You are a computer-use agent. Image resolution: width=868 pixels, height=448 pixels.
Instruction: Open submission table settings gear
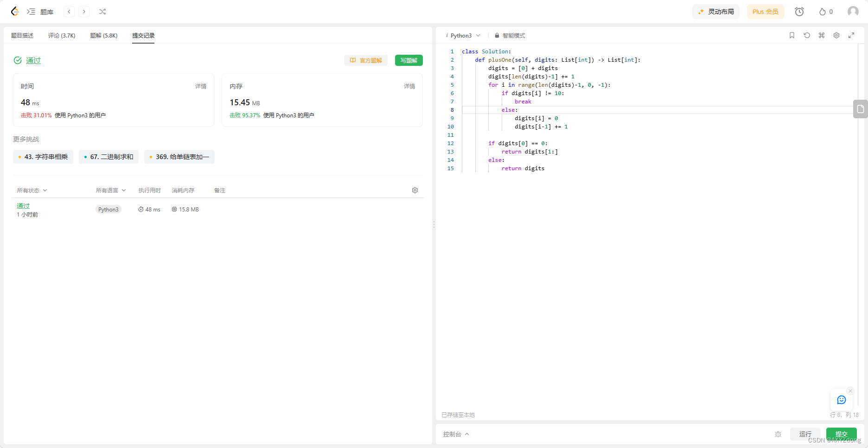point(415,190)
